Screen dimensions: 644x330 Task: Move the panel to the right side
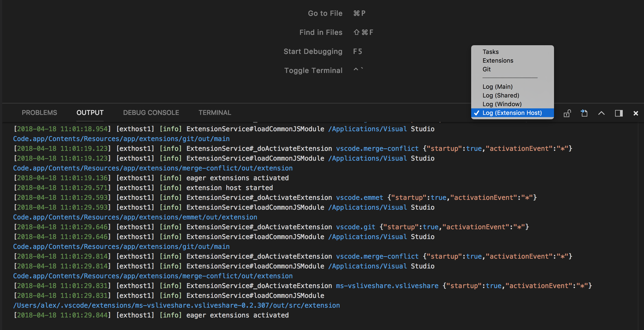point(619,113)
